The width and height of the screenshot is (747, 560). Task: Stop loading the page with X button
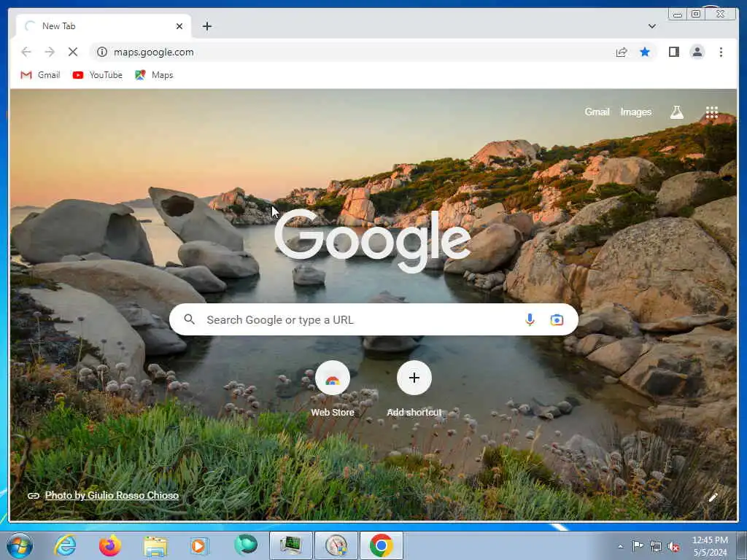pyautogui.click(x=73, y=52)
